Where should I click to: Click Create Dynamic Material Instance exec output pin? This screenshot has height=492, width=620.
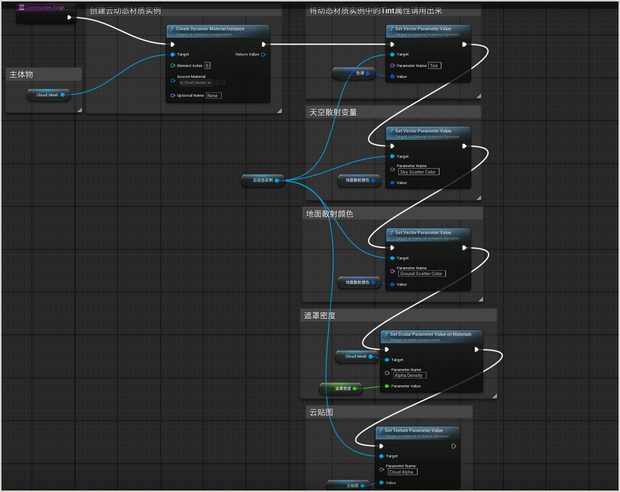pos(264,44)
